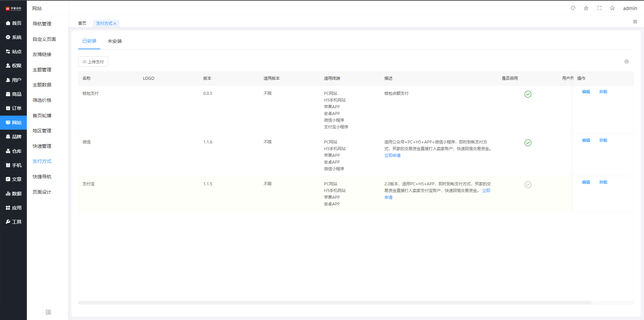Click the 上传支付 button
Screen dimensions: 644x320
coord(93,62)
